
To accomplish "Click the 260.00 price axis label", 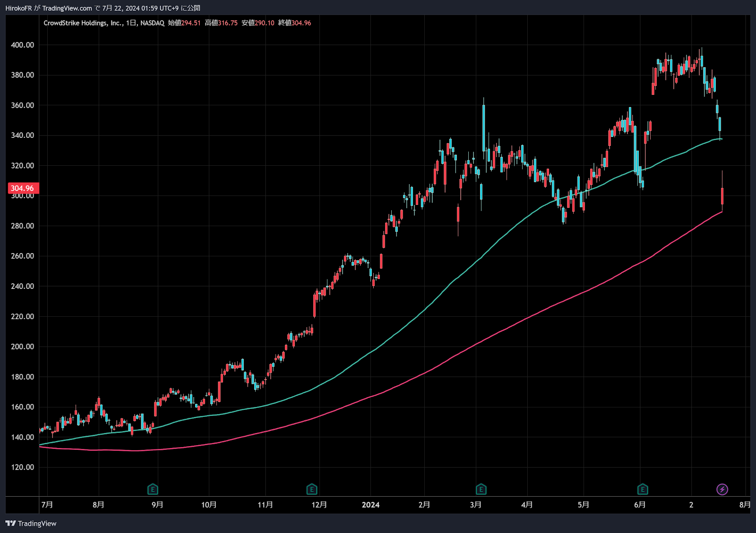I will (x=23, y=256).
